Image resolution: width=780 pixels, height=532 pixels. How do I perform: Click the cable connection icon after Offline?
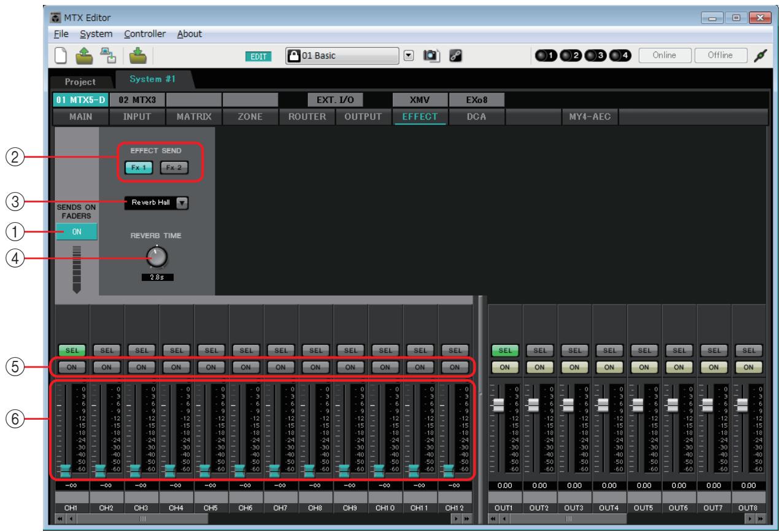(762, 56)
